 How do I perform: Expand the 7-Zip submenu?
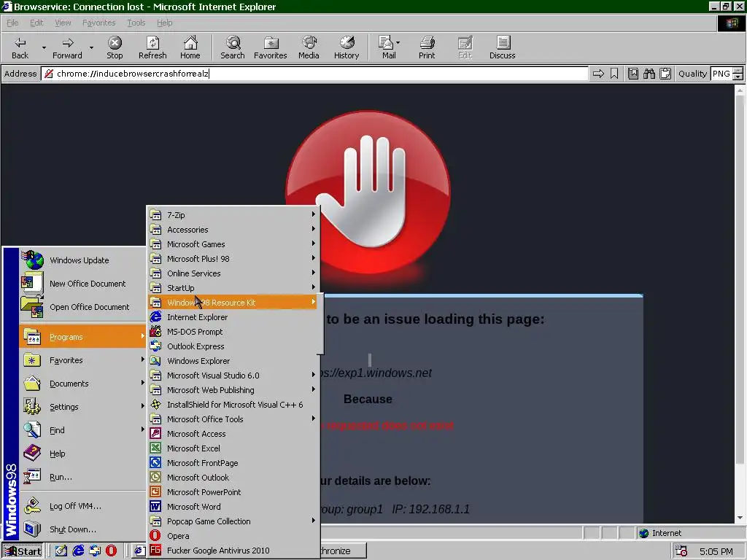click(x=233, y=215)
